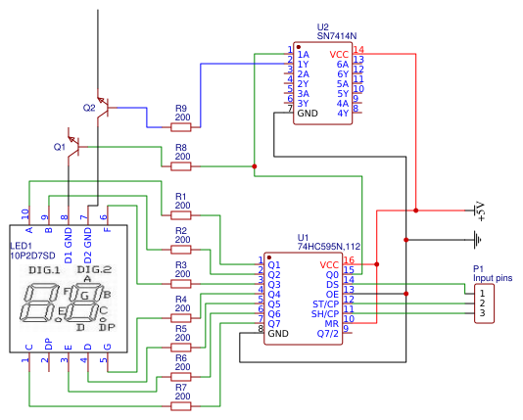Choose resistor R5 symbol

click(x=181, y=348)
